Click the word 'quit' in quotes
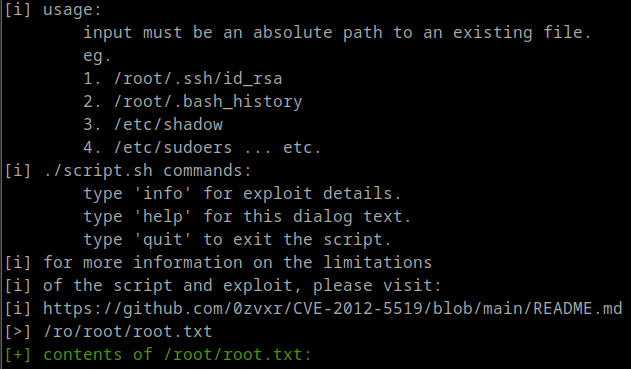Viewport: 631px width, 369px height. click(163, 239)
